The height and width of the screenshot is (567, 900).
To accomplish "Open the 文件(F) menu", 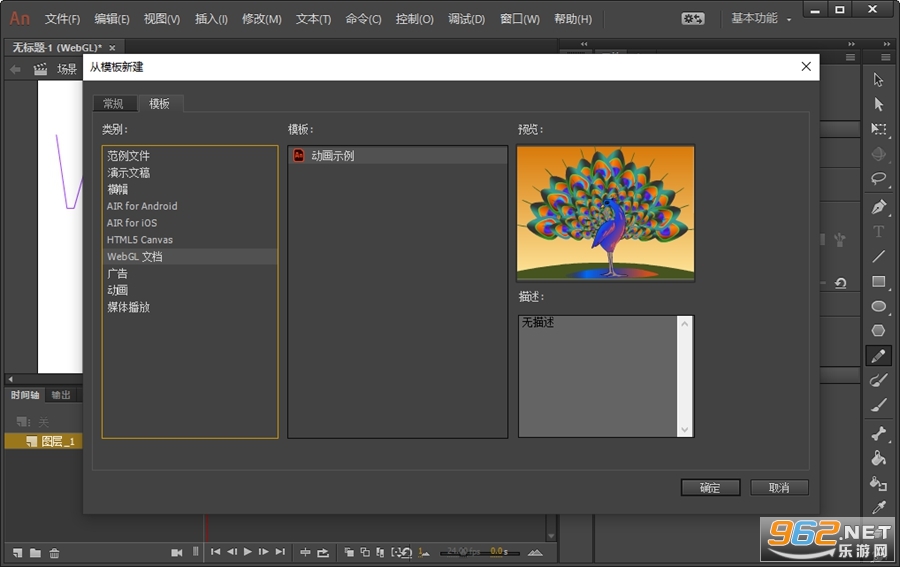I will (63, 19).
